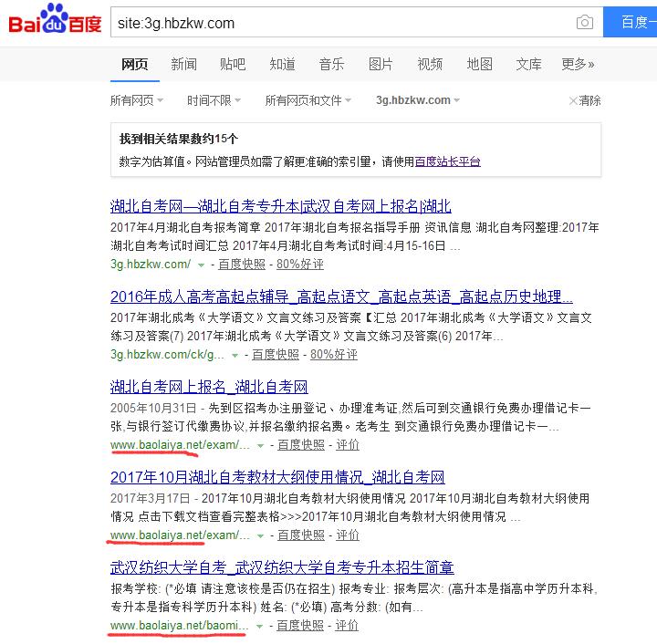The image size is (657, 644).
Task: Open result 2017年10月湖北自考教材大纲使用情况
Action: coord(277,477)
